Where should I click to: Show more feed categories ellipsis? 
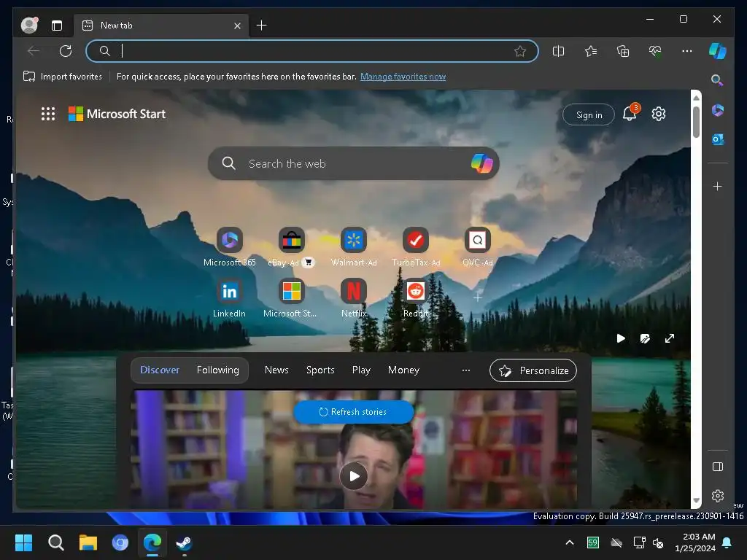pyautogui.click(x=466, y=370)
